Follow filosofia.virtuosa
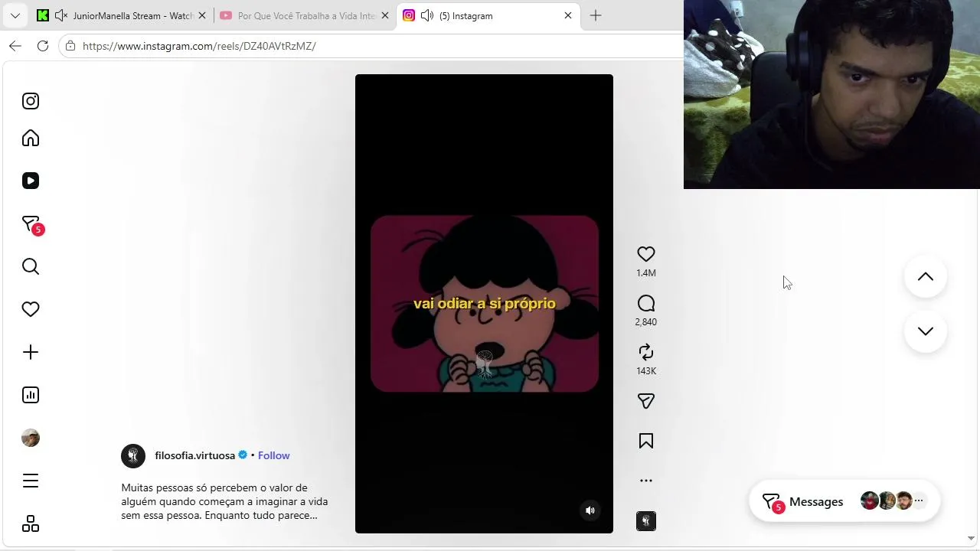The width and height of the screenshot is (980, 551). tap(273, 455)
